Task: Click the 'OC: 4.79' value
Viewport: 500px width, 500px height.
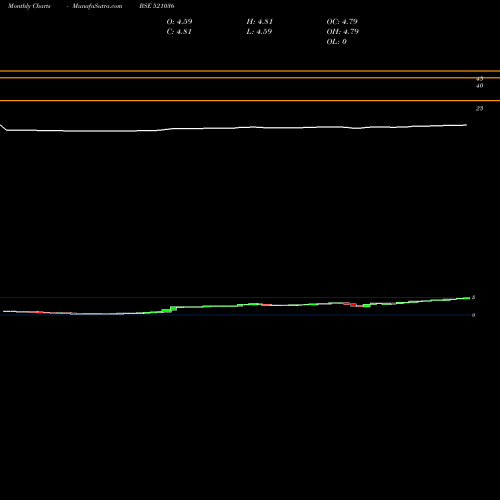Action: [x=342, y=22]
